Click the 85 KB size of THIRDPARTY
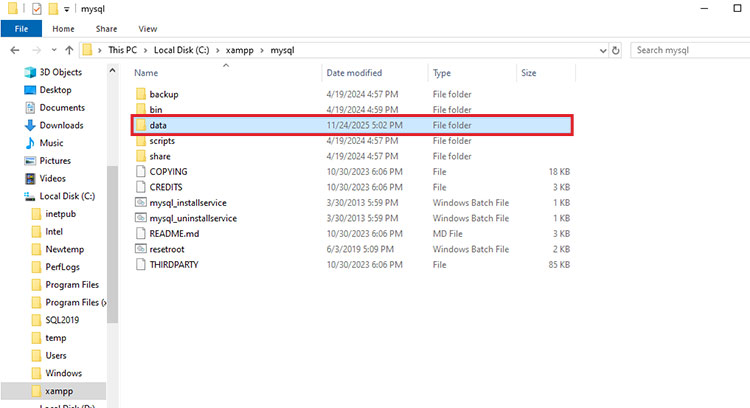The width and height of the screenshot is (750, 408). tap(559, 265)
